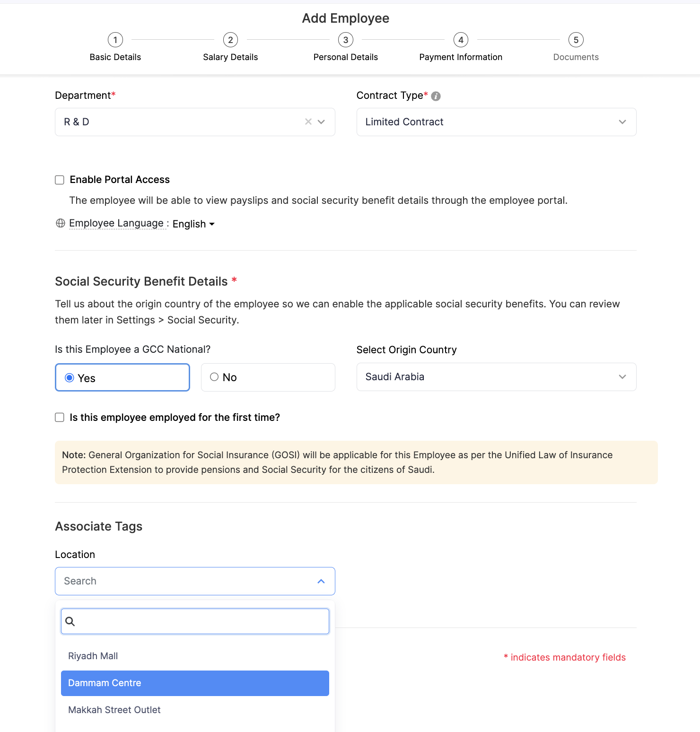
Task: Click the globe icon next to Employee Language
Action: [x=60, y=223]
